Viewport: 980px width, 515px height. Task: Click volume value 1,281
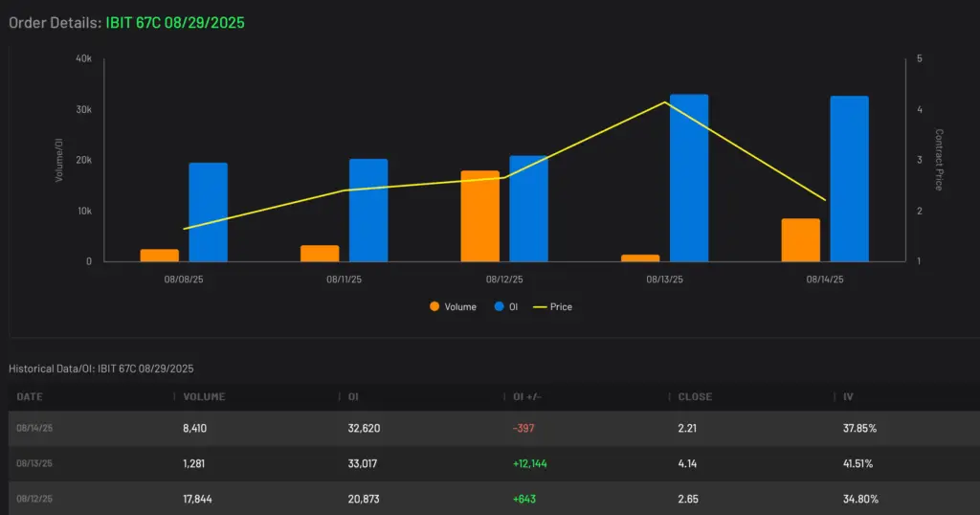coord(193,463)
